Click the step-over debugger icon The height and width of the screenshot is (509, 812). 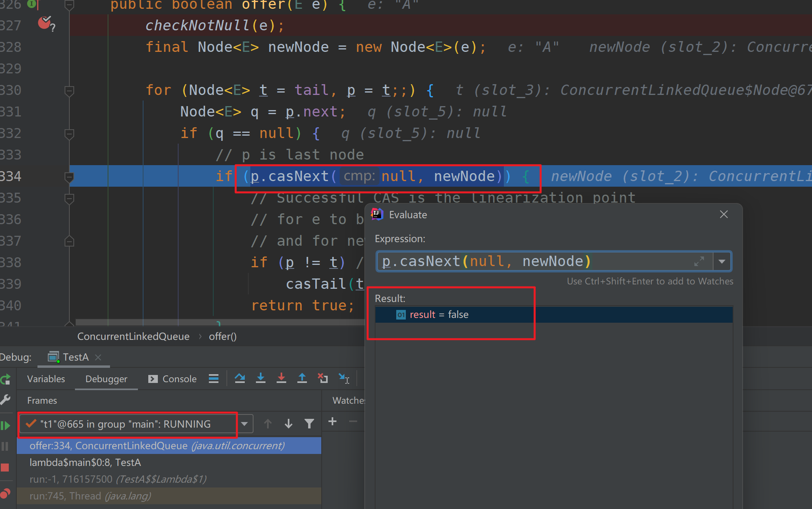pos(239,379)
